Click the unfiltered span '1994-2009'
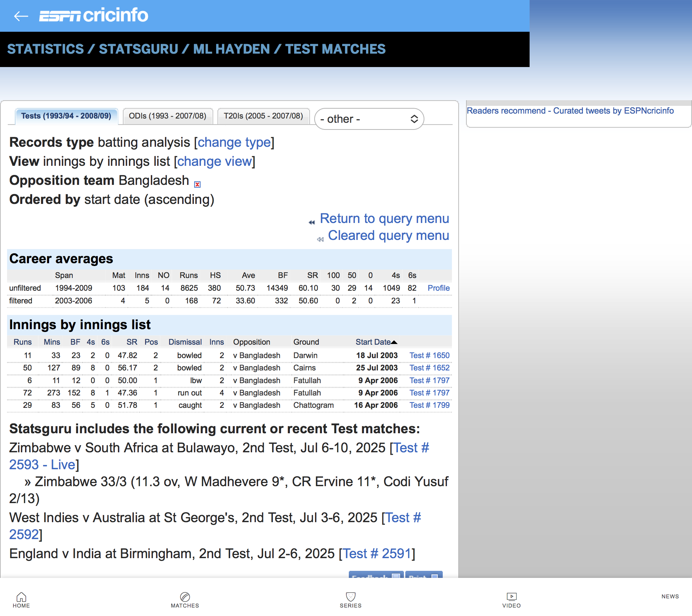This screenshot has width=692, height=616. (x=73, y=288)
